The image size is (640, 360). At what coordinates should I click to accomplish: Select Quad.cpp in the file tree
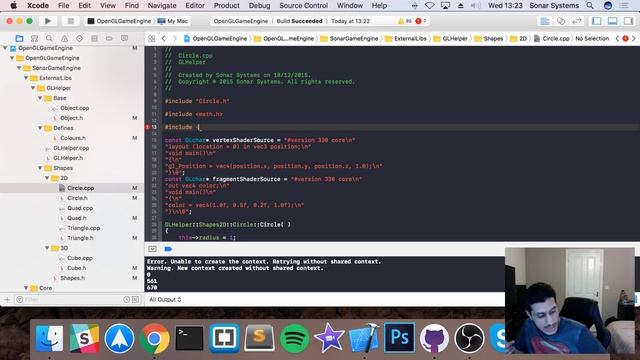(x=80, y=208)
